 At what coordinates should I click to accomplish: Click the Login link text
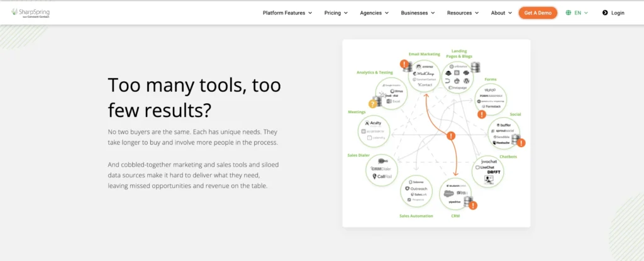618,13
